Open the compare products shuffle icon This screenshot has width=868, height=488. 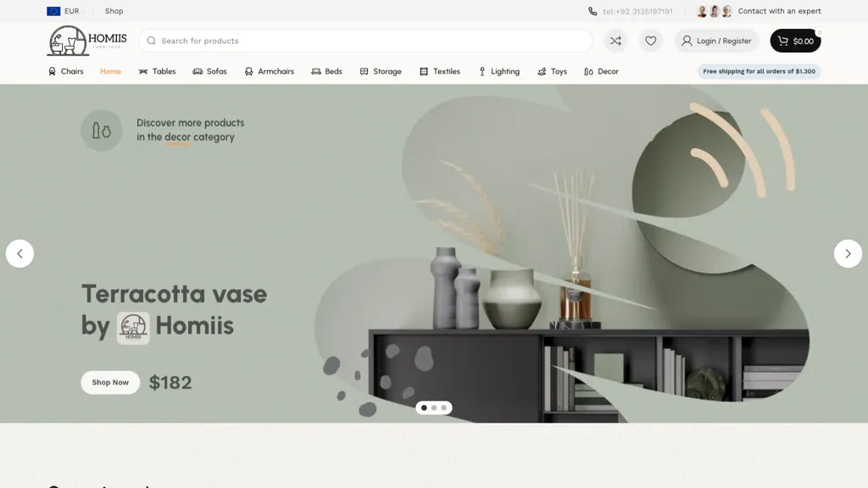(x=615, y=41)
